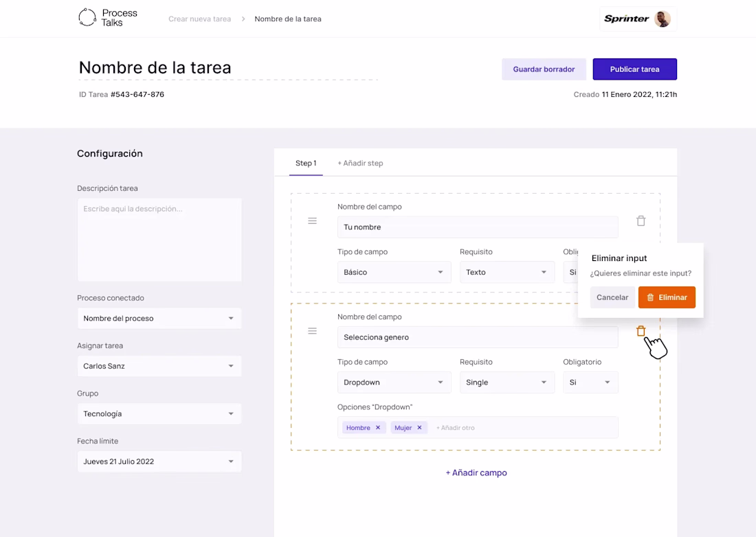Screen dimensions: 756x537
Task: Open the 'Asignar tarea' Carlos Sanz dropdown
Action: click(159, 366)
